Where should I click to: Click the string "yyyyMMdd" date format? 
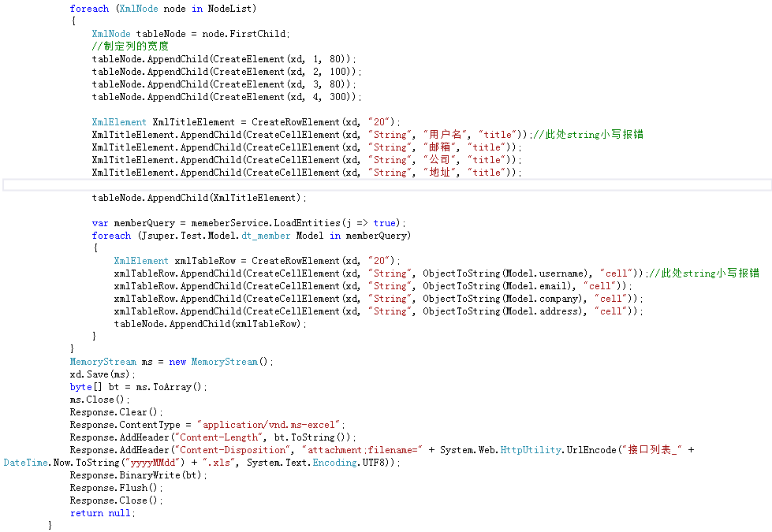coord(155,463)
